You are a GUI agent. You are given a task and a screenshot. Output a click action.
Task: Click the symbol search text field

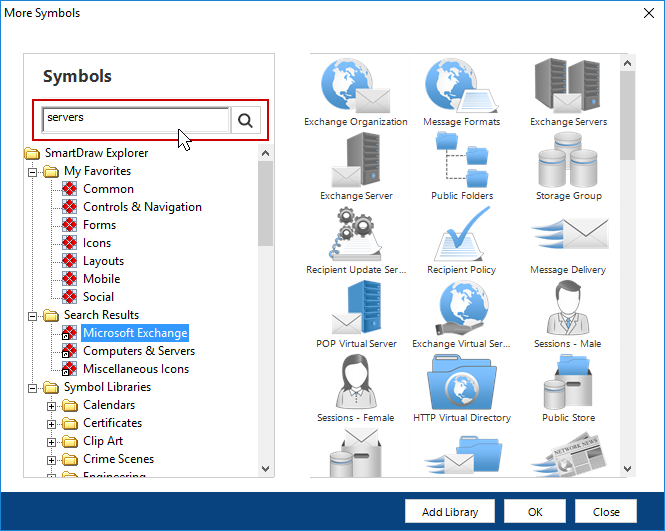pyautogui.click(x=136, y=120)
